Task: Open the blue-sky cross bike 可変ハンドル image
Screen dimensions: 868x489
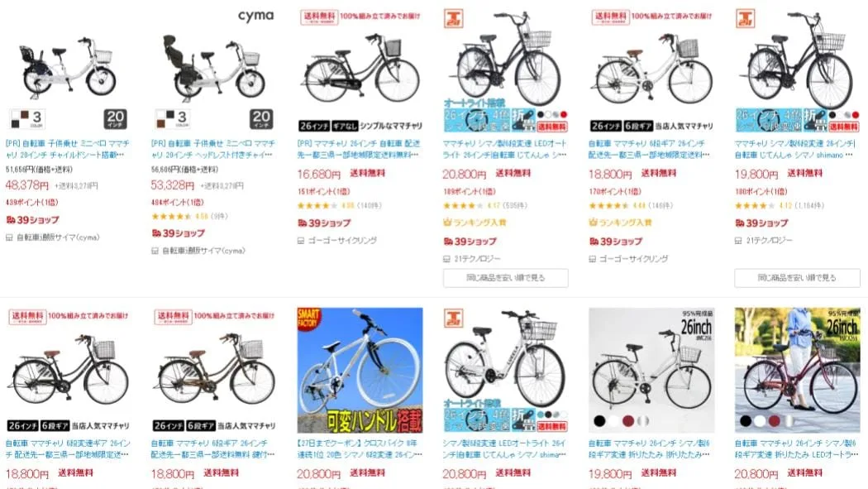Action: click(360, 370)
